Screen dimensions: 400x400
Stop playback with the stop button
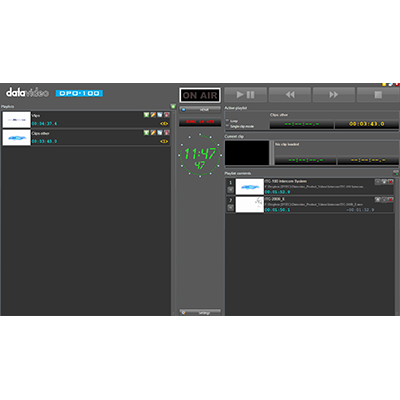[x=378, y=95]
